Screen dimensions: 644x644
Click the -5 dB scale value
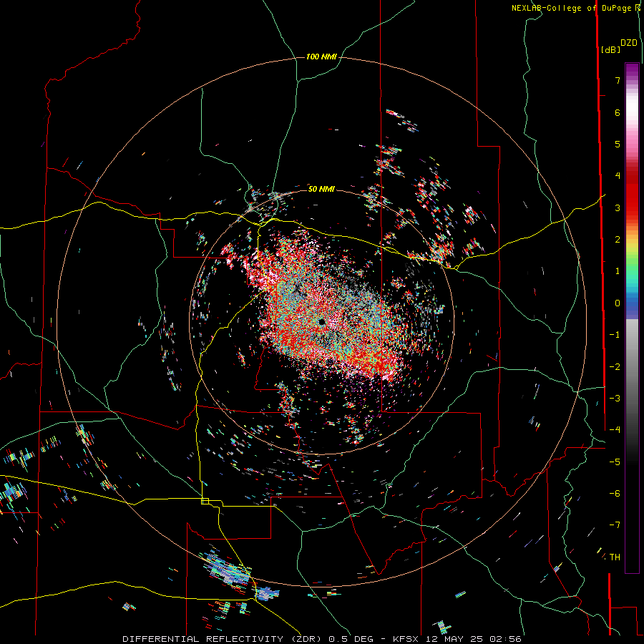point(615,462)
